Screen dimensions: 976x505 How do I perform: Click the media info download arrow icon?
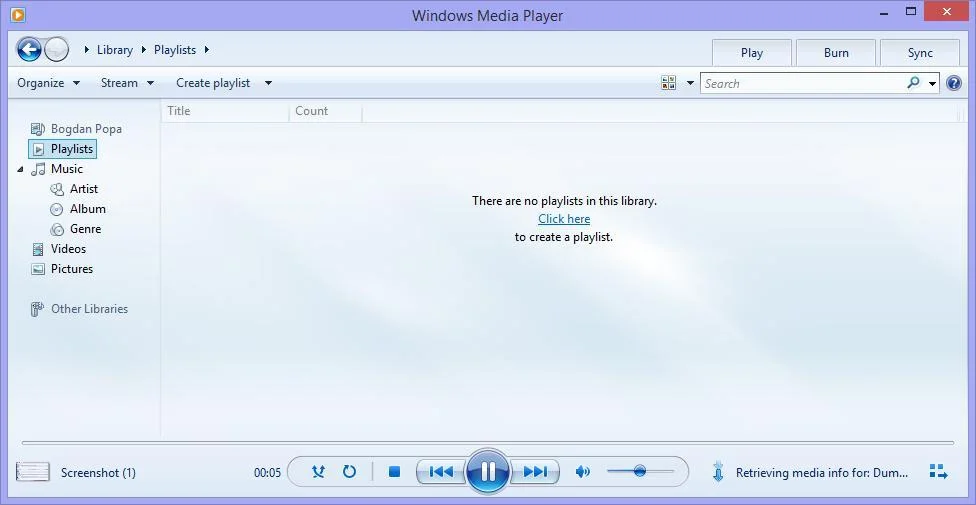(x=718, y=471)
